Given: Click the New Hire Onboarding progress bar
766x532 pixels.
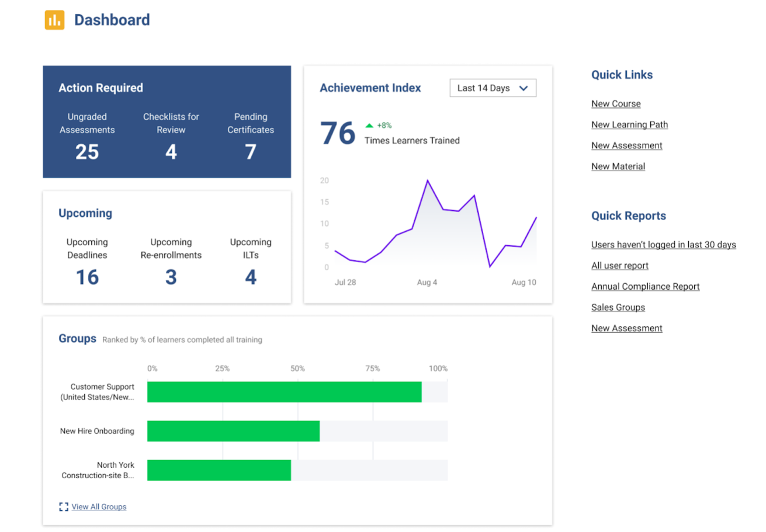Looking at the screenshot, I should [297, 431].
